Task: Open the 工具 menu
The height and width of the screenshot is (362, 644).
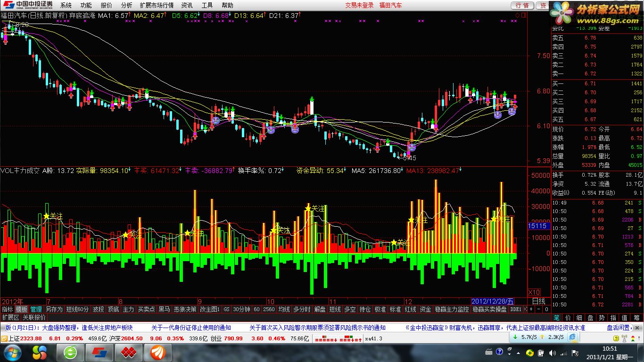Action: click(207, 5)
